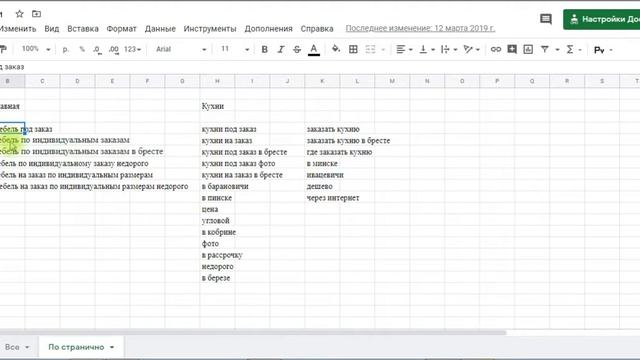The width and height of the screenshot is (640, 360).
Task: Select cell 'в березе'
Action: click(x=216, y=278)
